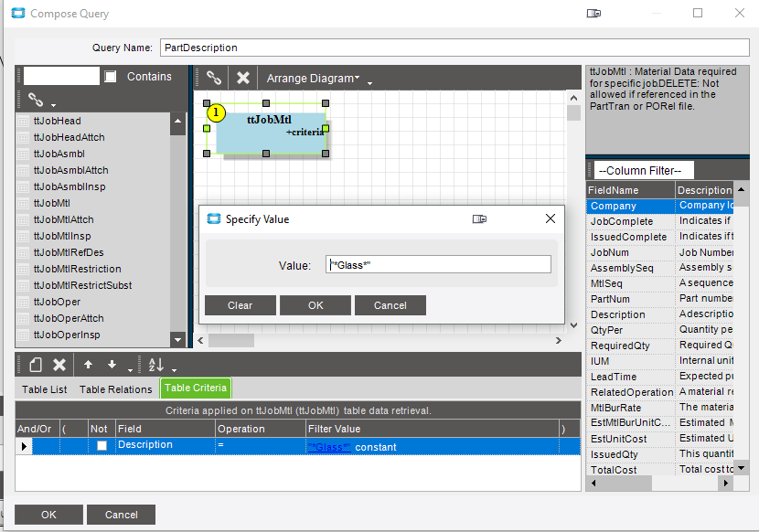Click diagram horizontal scroll left arrow
Image resolution: width=759 pixels, height=532 pixels.
tap(200, 340)
